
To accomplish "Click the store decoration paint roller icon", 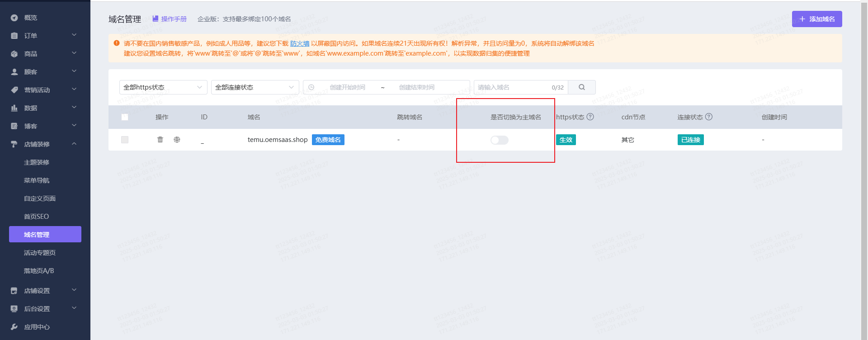I will [14, 144].
